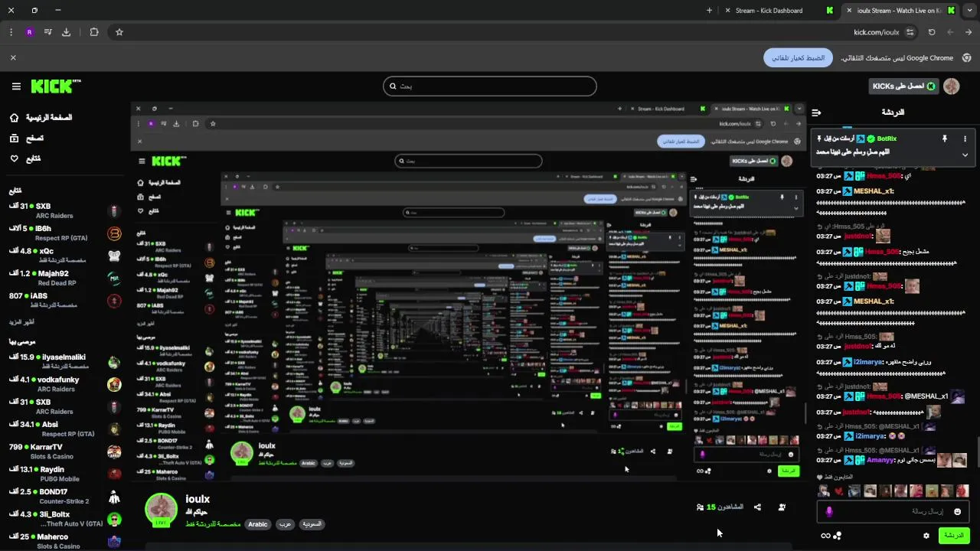Open the Chrome media controls icon
Viewport: 980px width, 551px height.
pos(47,32)
